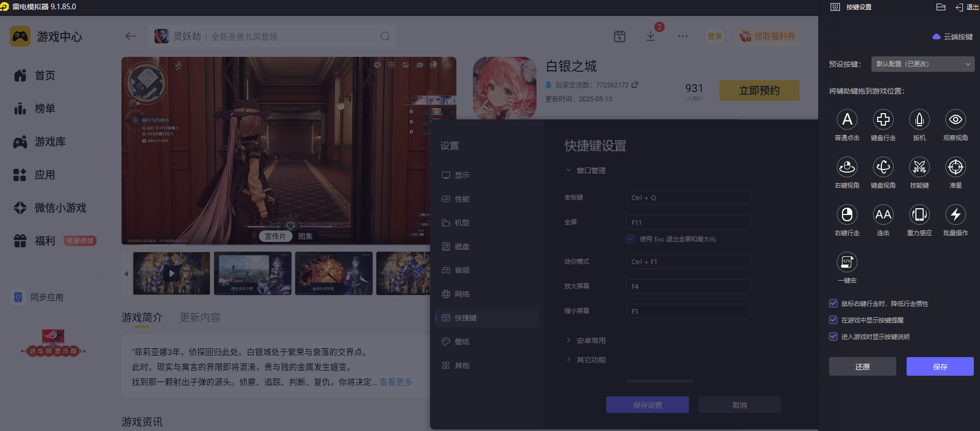Open 性能 performance settings tab
Screen dimensions: 980x431
pyautogui.click(x=486, y=199)
